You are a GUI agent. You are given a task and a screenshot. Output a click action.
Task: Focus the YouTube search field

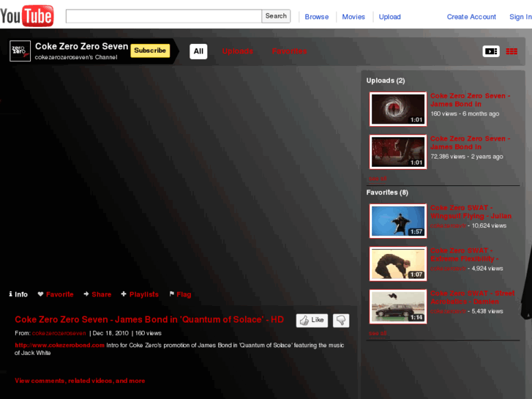coord(163,16)
